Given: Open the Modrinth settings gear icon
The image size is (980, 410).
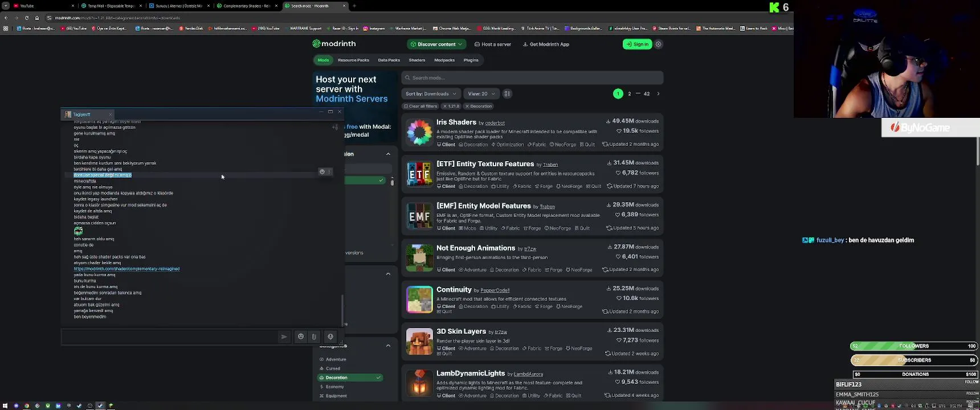Looking at the screenshot, I should [658, 44].
